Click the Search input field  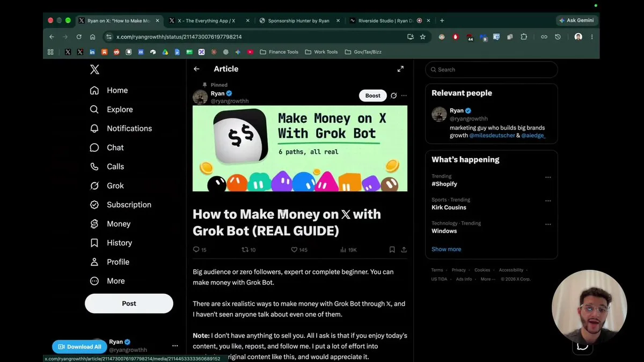pyautogui.click(x=492, y=69)
